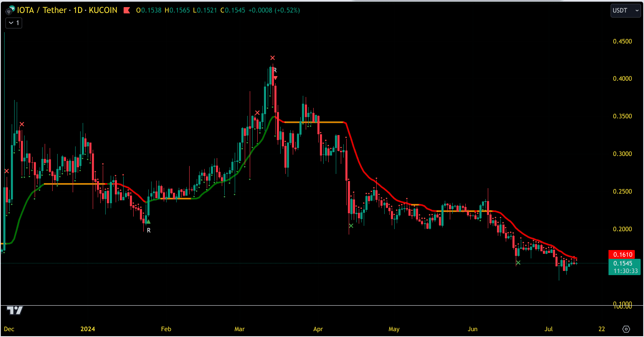Click the close value C0.1545
644x337 pixels.
(233, 10)
